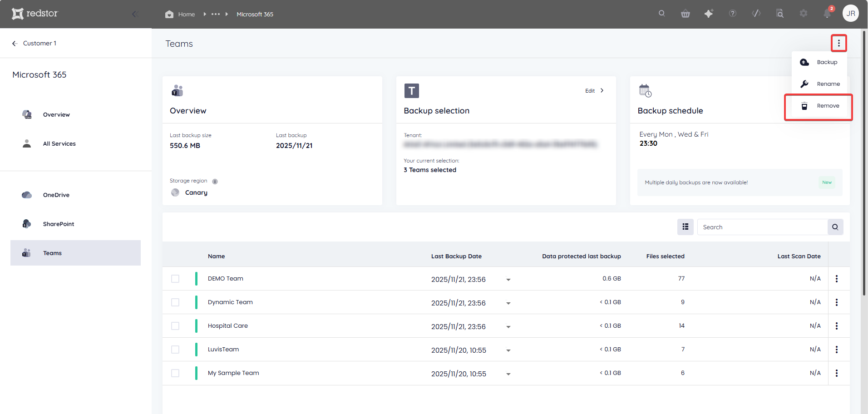Screen dimensions: 868x414
Task: Tick the My Sample Team checkbox
Action: pos(175,373)
